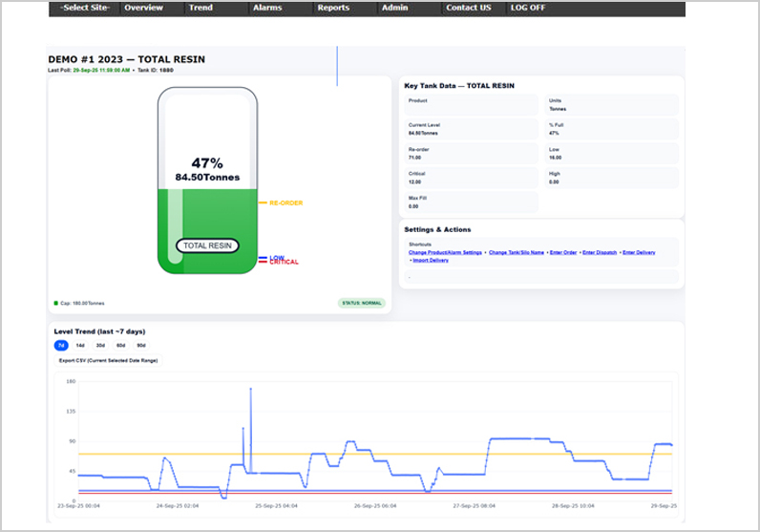This screenshot has height=532, width=760.
Task: Click the DEMO #1 2023 page heading
Action: 126,59
